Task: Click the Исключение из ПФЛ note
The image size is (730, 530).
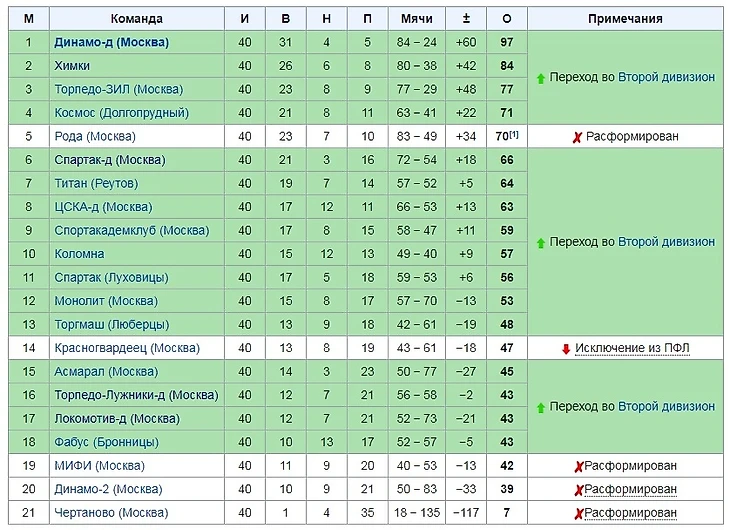Action: [632, 348]
